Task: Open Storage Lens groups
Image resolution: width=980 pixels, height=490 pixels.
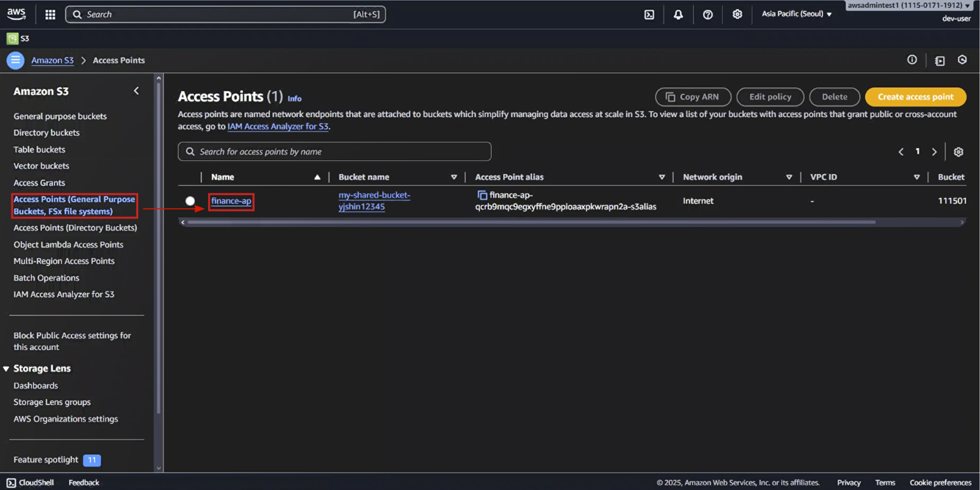Action: (52, 402)
